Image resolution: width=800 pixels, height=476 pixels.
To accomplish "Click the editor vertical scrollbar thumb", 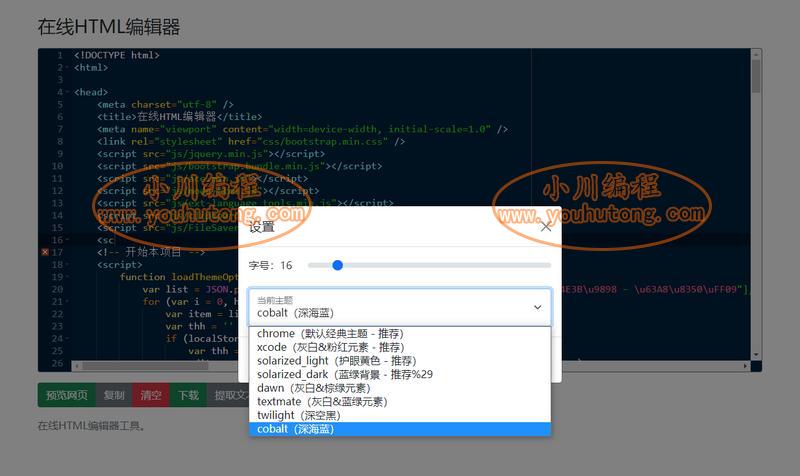I will pyautogui.click(x=756, y=76).
